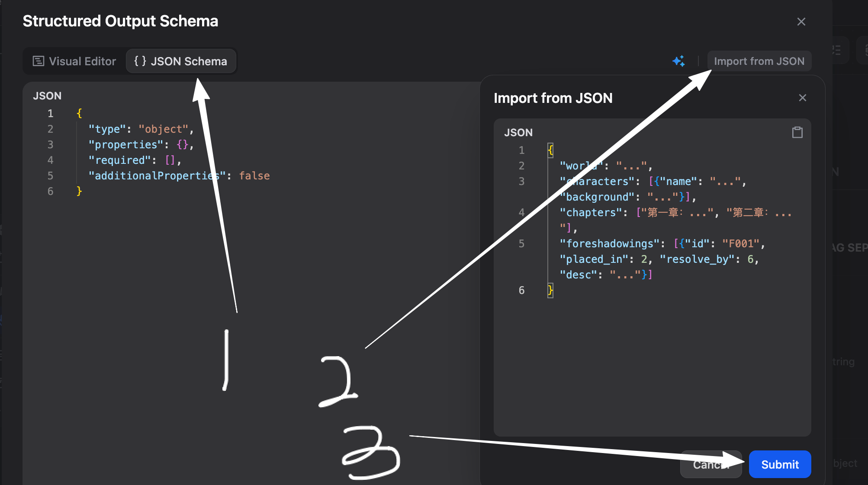Click the dimmed checklist icon at right edge
This screenshot has height=485, width=868.
pyautogui.click(x=836, y=50)
